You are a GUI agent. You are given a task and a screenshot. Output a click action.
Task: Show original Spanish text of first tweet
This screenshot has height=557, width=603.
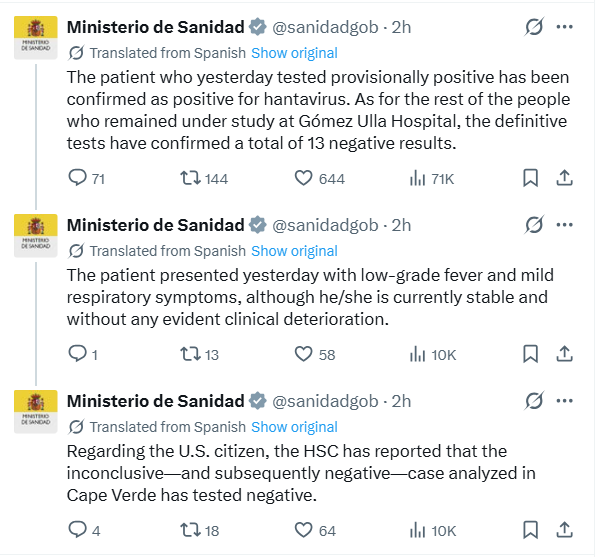294,53
